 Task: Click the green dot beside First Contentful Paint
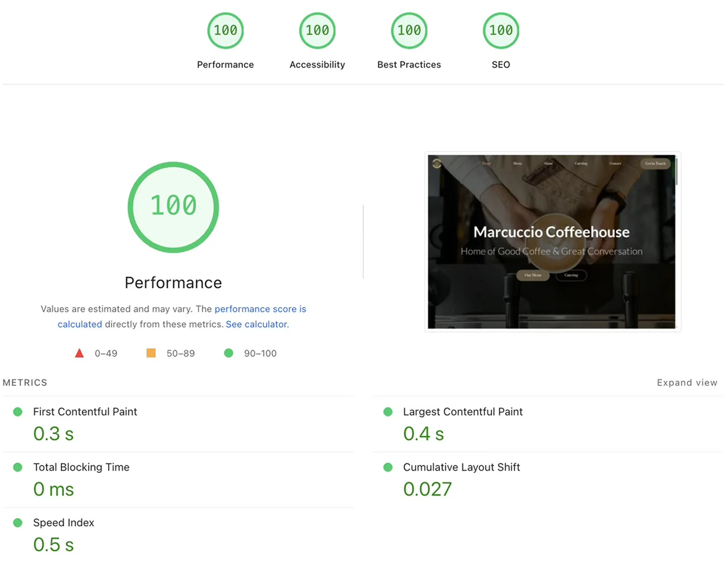tap(18, 412)
